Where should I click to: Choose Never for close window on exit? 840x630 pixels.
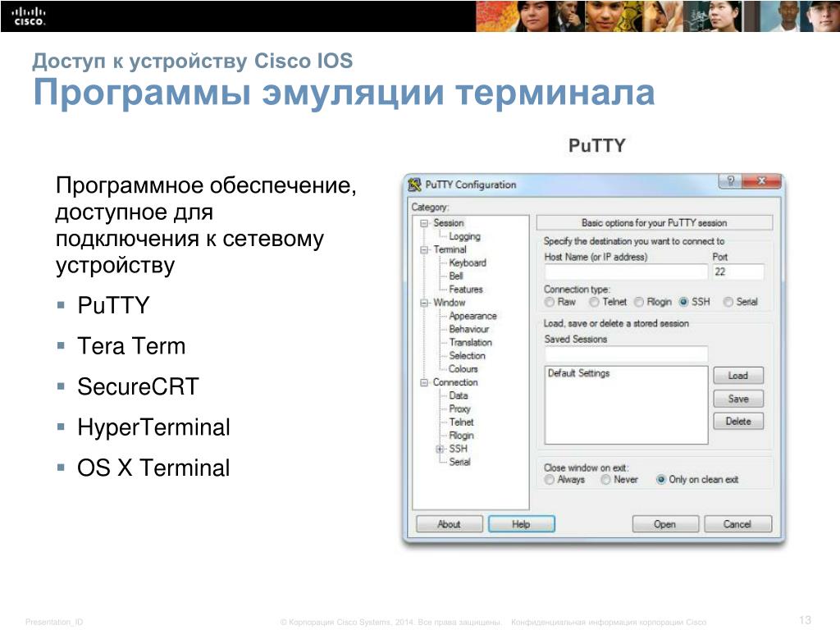pyautogui.click(x=605, y=480)
